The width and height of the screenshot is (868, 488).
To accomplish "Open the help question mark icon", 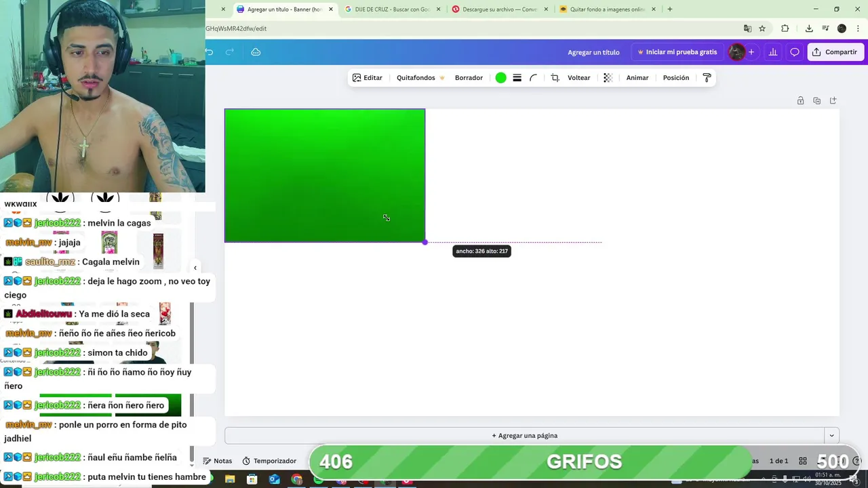I will coord(856,461).
